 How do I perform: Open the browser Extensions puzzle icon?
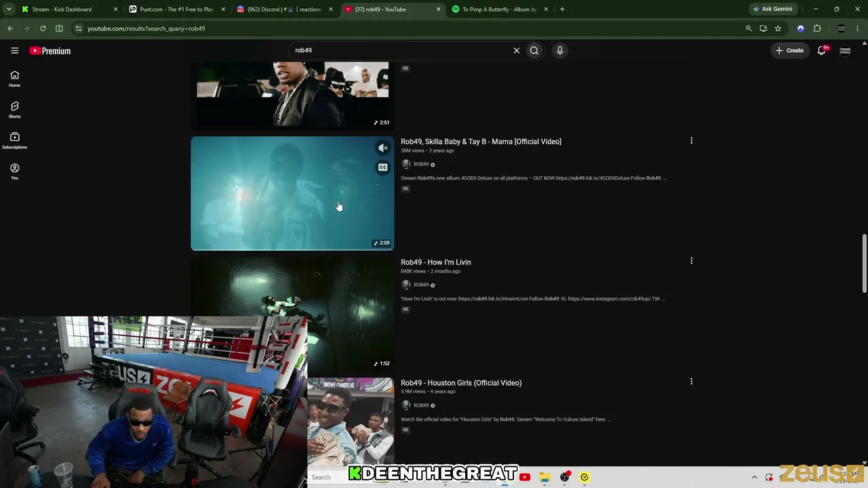pyautogui.click(x=817, y=28)
